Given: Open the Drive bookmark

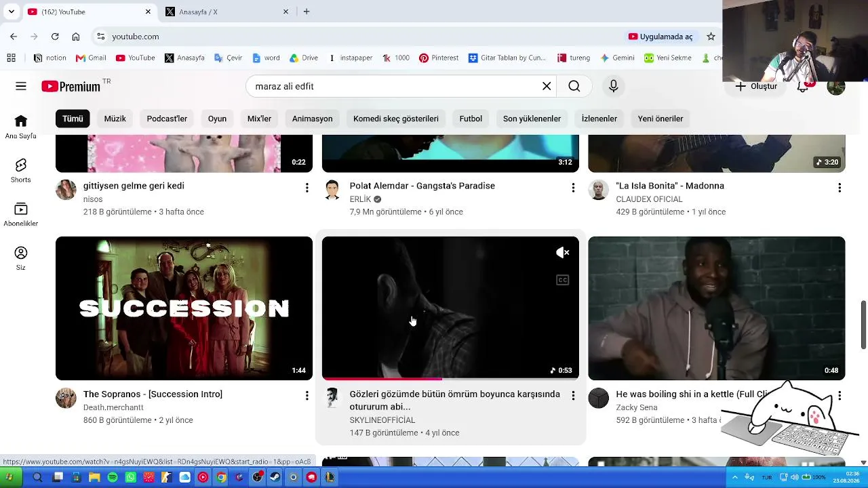Looking at the screenshot, I should [304, 58].
